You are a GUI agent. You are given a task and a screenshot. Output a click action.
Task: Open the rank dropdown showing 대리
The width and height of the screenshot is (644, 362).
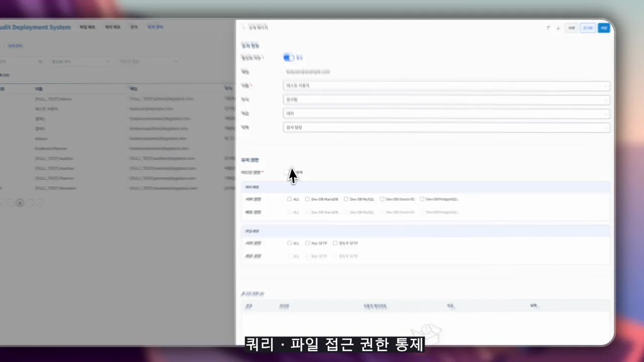tap(446, 114)
